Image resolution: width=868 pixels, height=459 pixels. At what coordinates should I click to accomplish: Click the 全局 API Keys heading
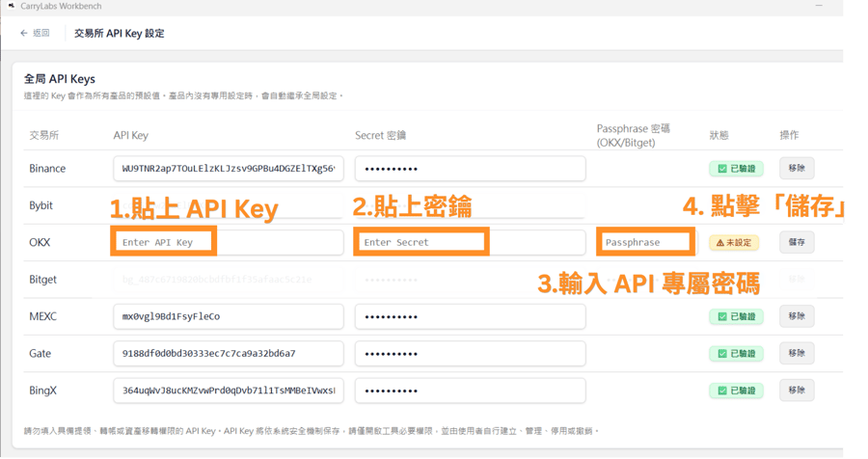(x=59, y=79)
